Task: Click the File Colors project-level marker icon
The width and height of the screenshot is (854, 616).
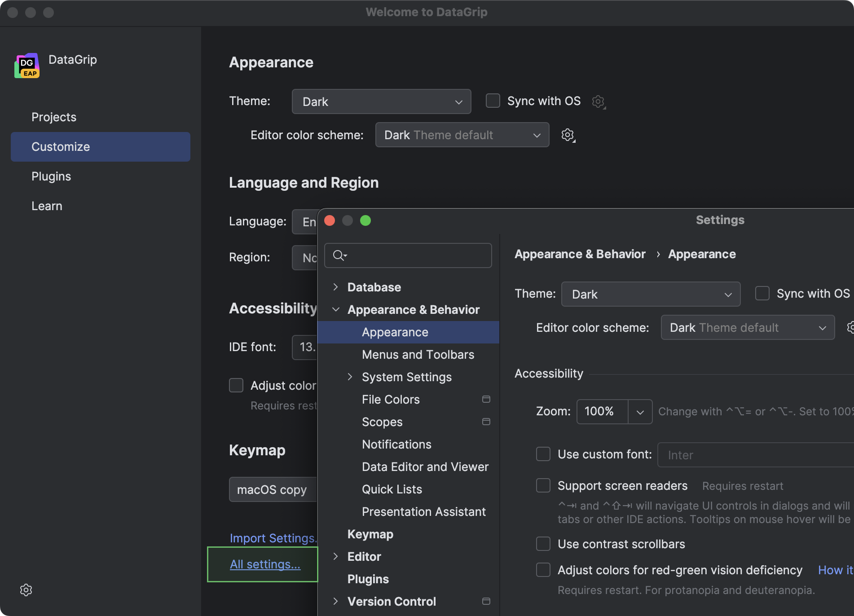Action: (486, 399)
